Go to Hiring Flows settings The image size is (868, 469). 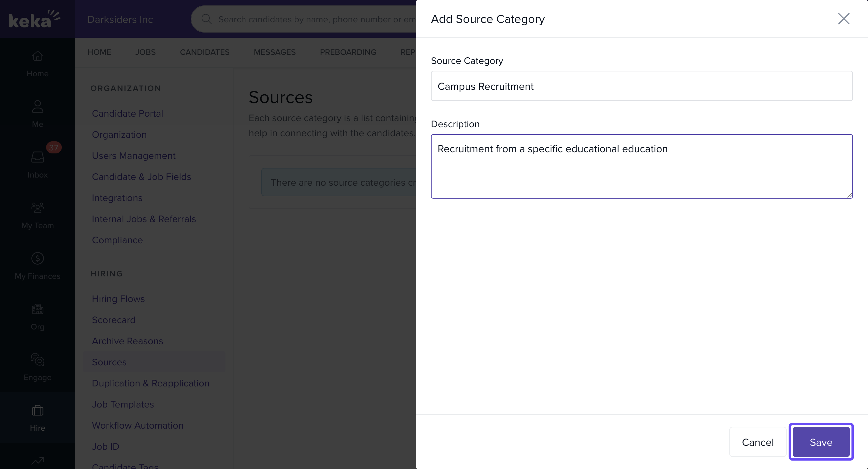[118, 299]
